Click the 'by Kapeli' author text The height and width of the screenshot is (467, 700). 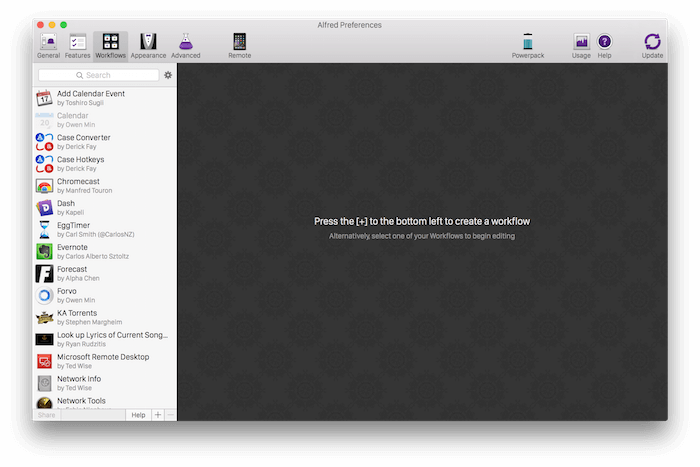pos(71,213)
